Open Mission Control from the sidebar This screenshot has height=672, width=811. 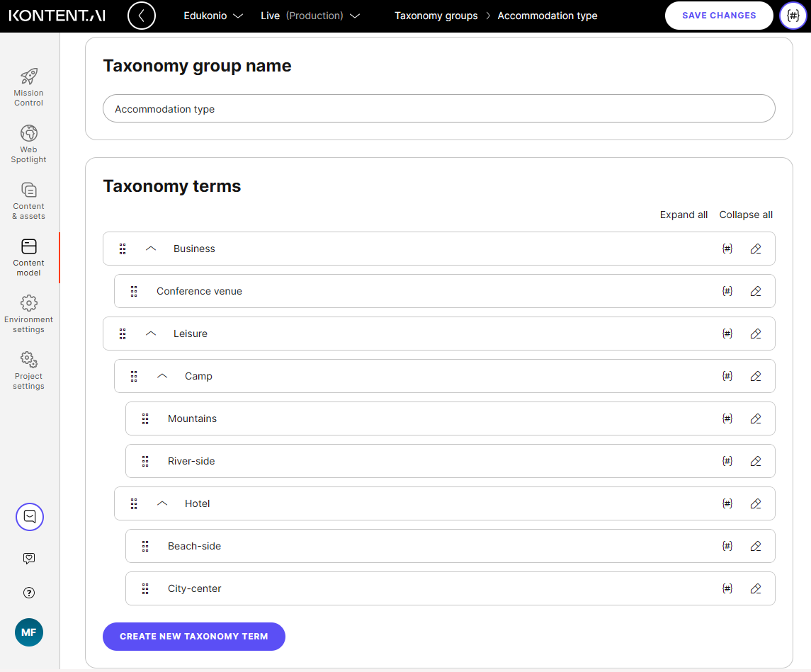[28, 85]
